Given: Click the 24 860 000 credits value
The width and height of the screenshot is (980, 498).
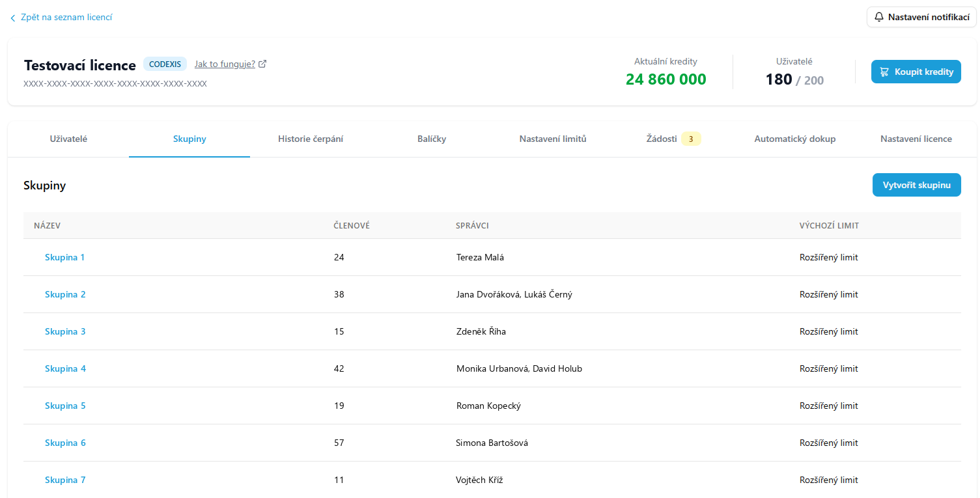Looking at the screenshot, I should 666,79.
